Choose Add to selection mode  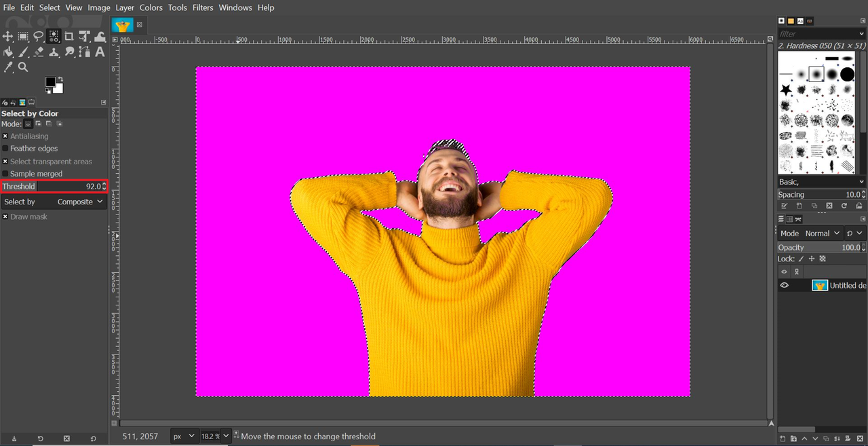click(39, 124)
